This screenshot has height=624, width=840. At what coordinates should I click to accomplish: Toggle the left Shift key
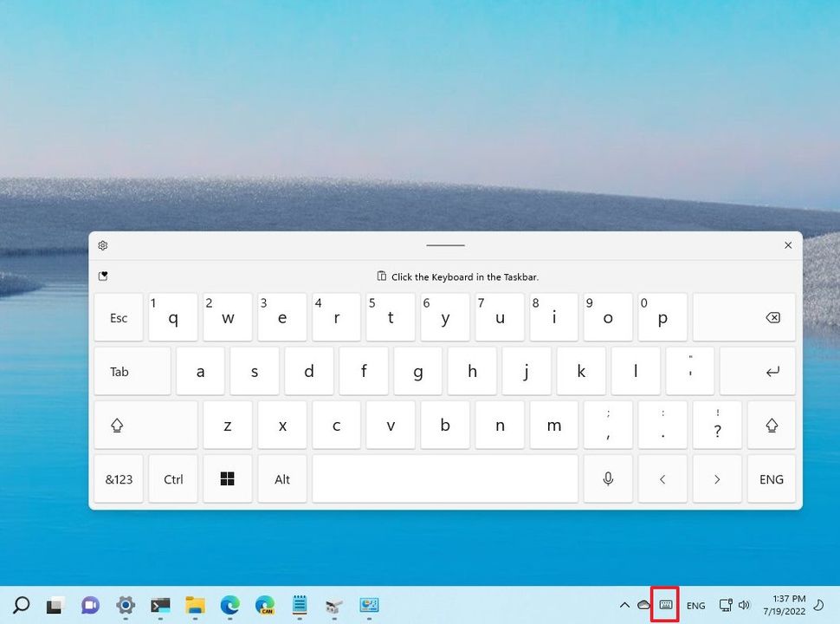145,425
